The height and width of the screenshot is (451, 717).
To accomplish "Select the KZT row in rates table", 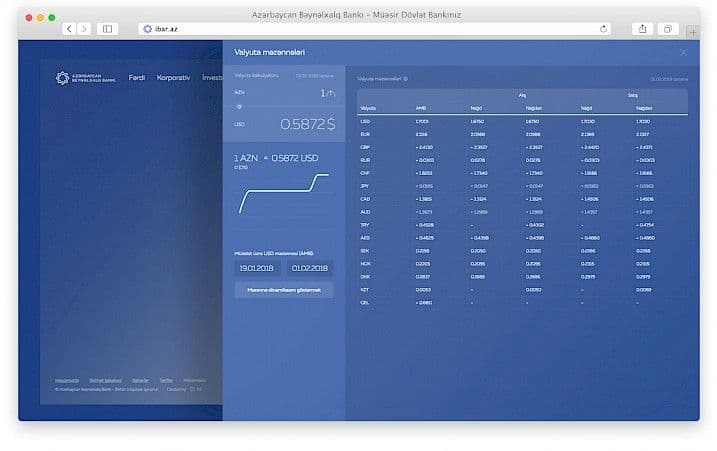I will click(522, 290).
